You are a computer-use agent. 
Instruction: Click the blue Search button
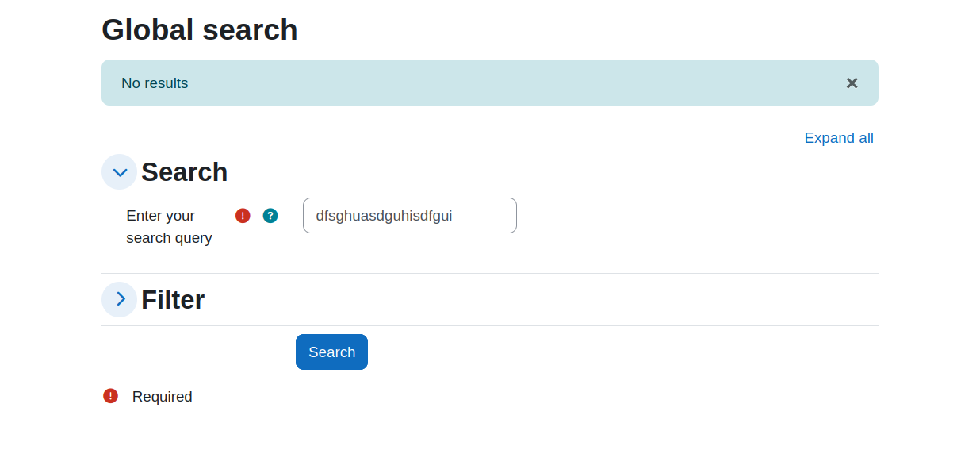point(331,352)
